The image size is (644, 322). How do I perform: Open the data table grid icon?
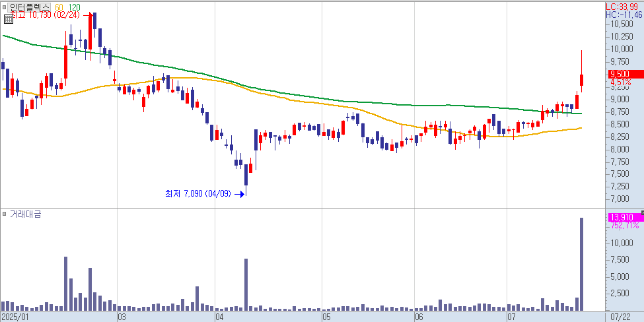tap(8, 19)
